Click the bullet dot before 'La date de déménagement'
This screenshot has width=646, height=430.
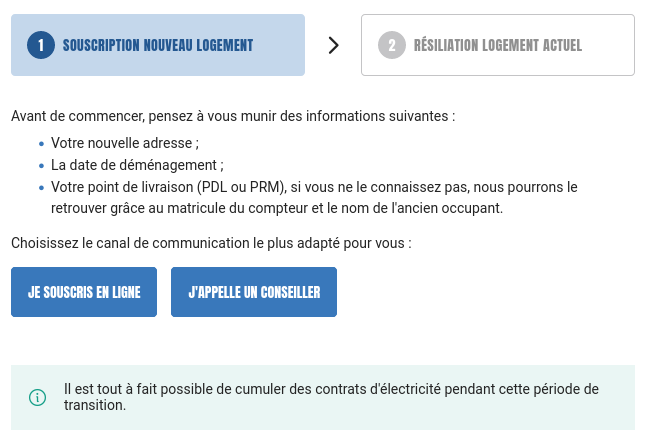[40, 166]
